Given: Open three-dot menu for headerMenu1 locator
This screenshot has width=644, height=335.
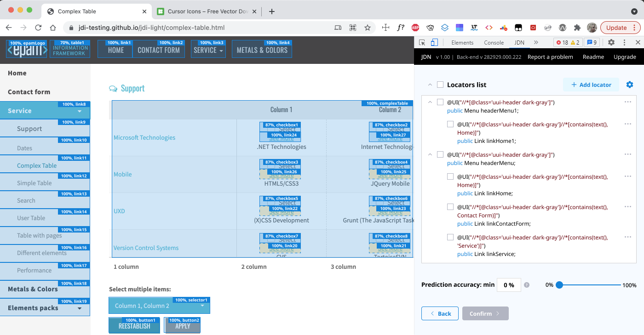Looking at the screenshot, I should click(628, 102).
